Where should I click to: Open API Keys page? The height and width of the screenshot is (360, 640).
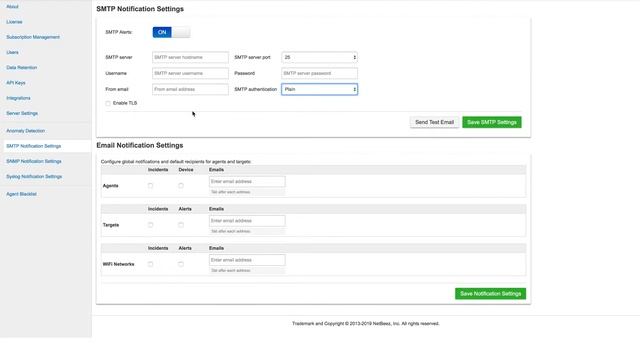(16, 83)
